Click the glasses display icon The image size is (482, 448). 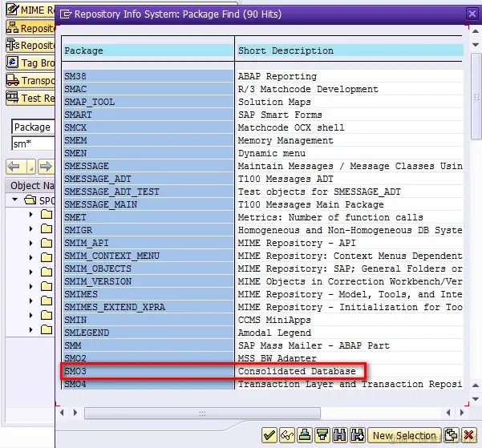287,435
